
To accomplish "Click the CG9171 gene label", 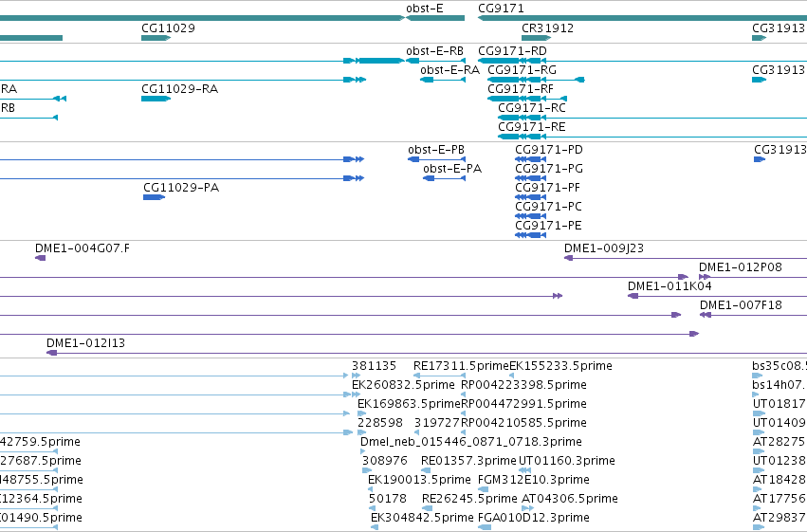I will pyautogui.click(x=501, y=9).
